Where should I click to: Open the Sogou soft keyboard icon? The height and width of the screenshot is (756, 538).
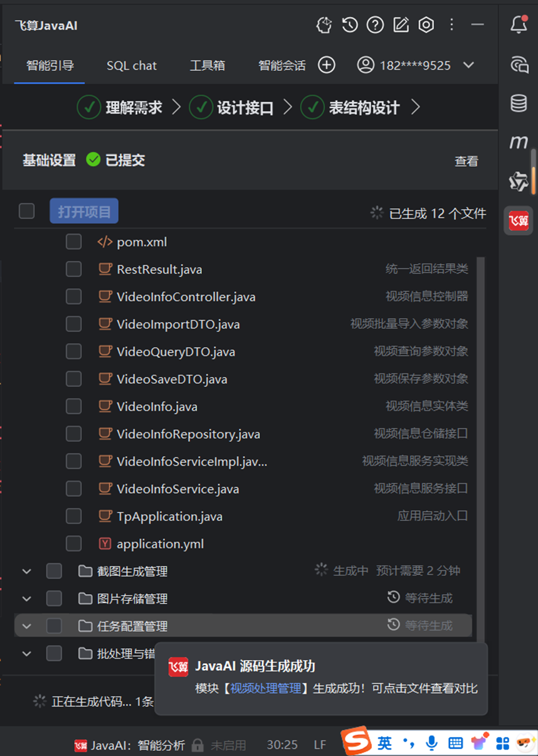(456, 743)
